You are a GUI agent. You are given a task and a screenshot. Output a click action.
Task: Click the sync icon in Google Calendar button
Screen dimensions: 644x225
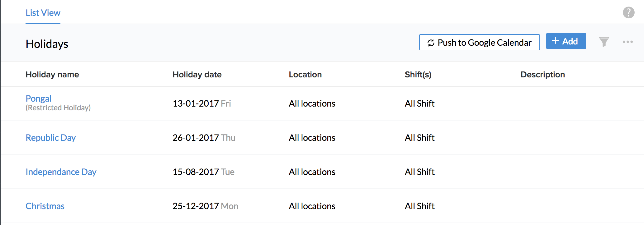431,43
